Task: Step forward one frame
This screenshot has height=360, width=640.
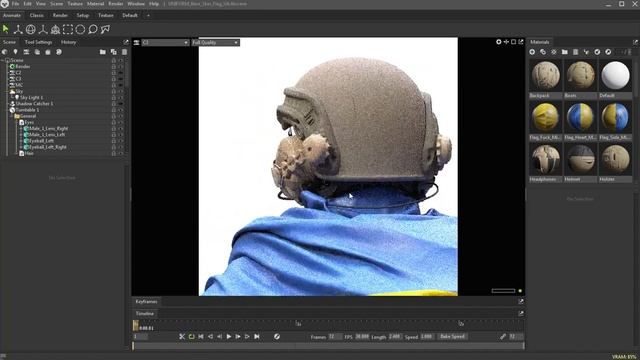Action: 238,336
